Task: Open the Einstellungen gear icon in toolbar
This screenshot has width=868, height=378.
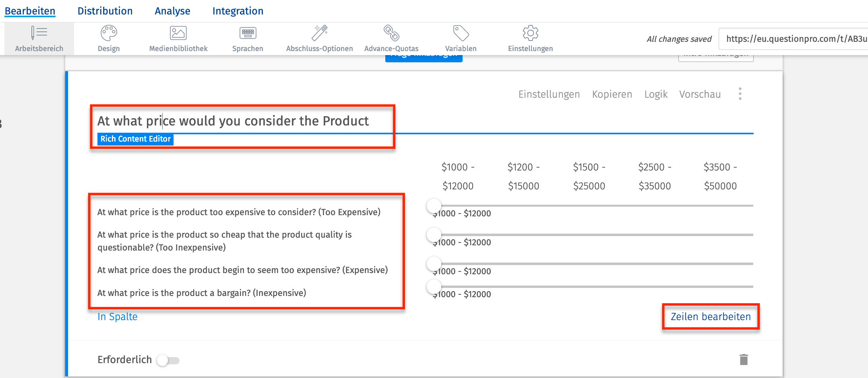Action: coord(530,33)
